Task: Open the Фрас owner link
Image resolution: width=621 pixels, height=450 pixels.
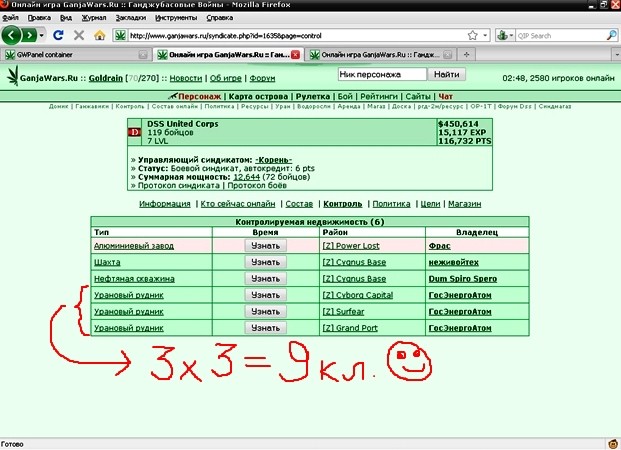Action: (x=440, y=246)
